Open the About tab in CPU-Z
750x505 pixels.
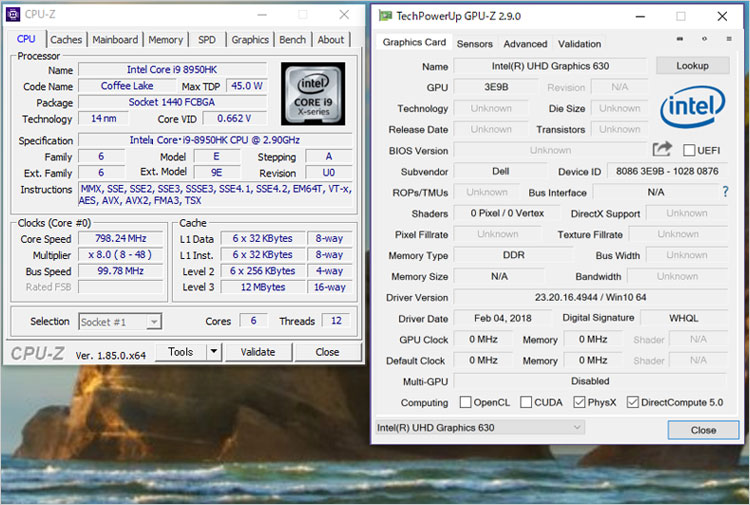(x=331, y=40)
